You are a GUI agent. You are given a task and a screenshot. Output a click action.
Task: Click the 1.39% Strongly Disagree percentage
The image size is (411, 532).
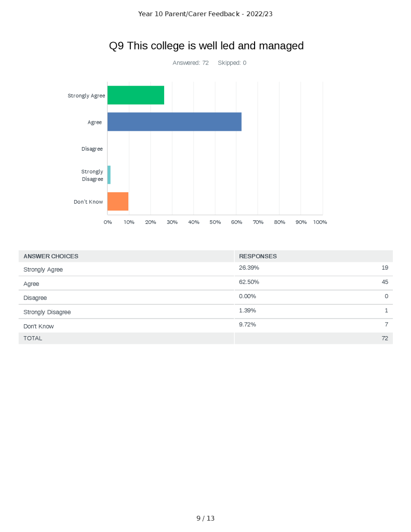click(x=247, y=311)
